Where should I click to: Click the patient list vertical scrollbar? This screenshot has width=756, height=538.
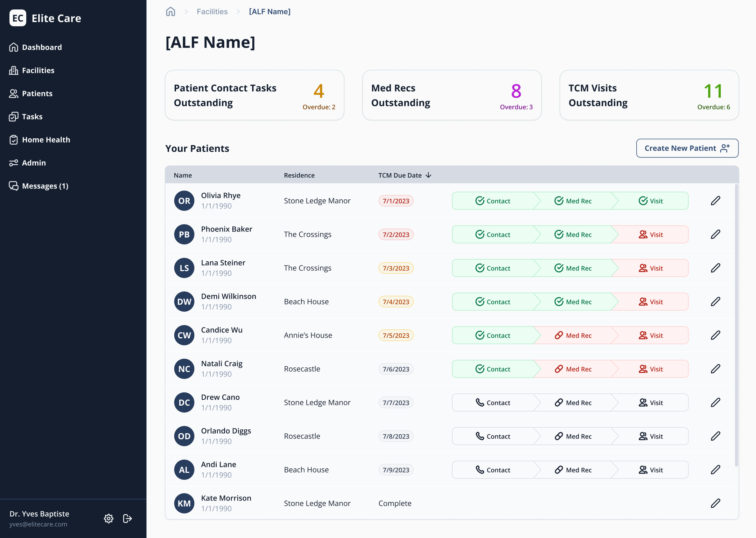point(736,325)
